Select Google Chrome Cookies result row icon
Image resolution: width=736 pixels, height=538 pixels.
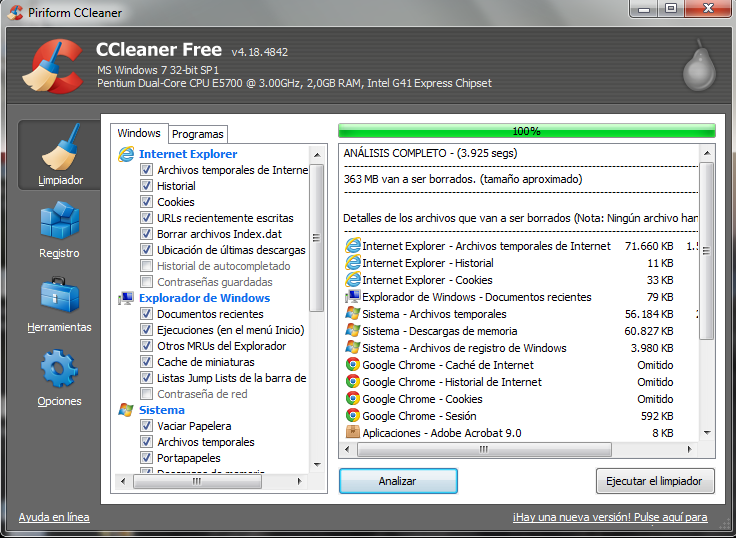click(352, 399)
